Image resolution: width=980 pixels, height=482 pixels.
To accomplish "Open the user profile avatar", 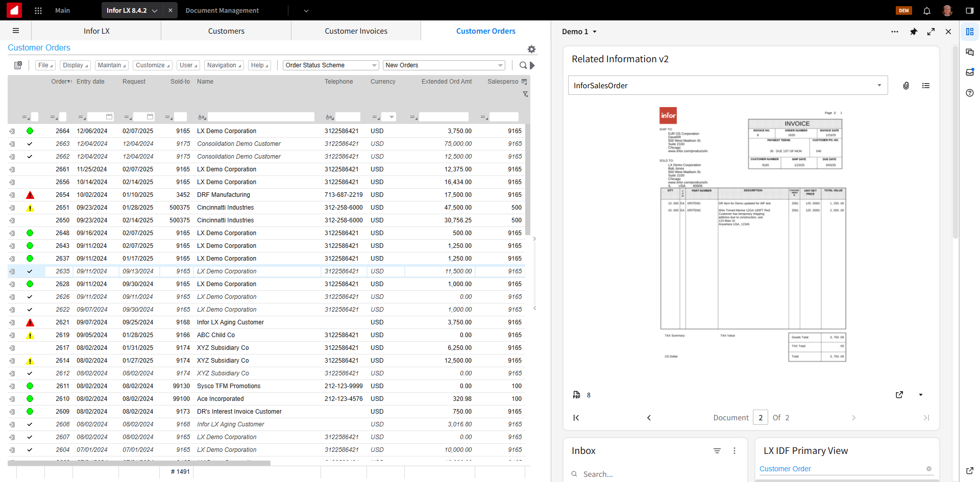I will pos(947,10).
